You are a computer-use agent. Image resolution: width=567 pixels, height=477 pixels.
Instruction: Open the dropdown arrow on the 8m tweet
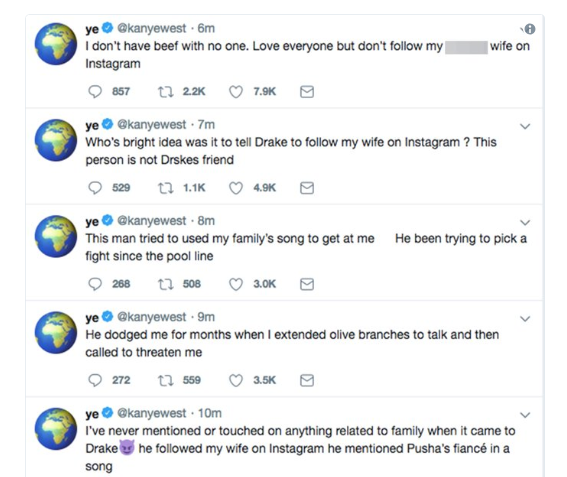(x=525, y=222)
